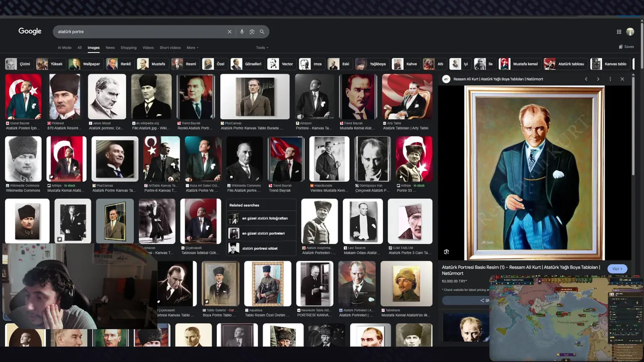Image resolution: width=644 pixels, height=362 pixels.
Task: Filter by Çizimi chip
Action: click(19, 64)
